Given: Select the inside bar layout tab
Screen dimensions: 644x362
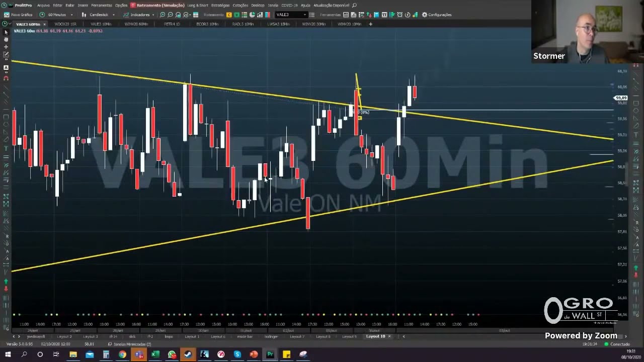Looking at the screenshot, I should (245, 336).
